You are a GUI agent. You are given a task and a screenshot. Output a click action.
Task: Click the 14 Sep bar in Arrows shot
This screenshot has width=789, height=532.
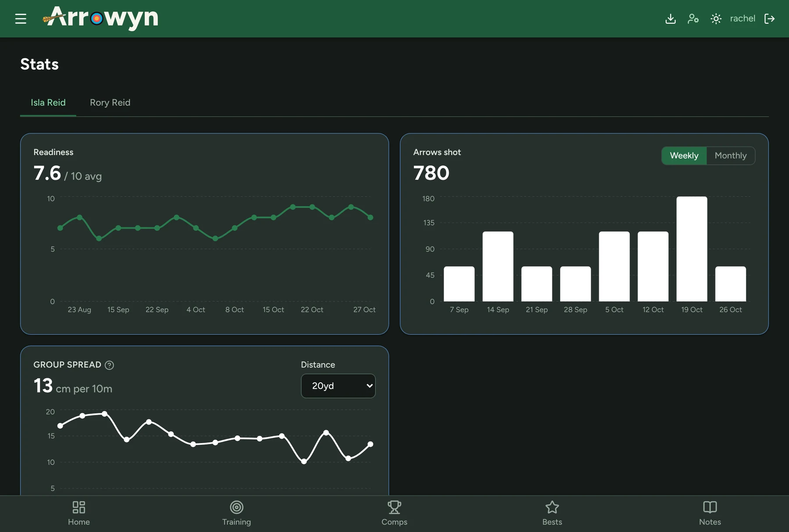(498, 266)
